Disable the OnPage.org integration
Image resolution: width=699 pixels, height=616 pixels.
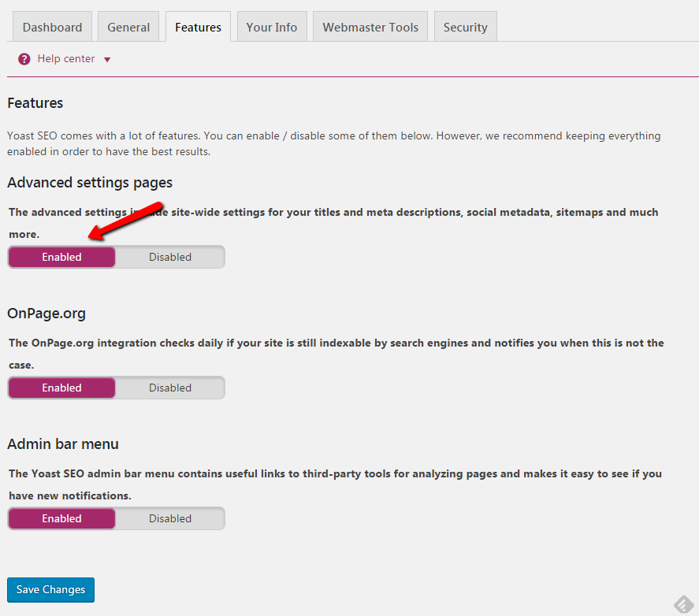(170, 387)
